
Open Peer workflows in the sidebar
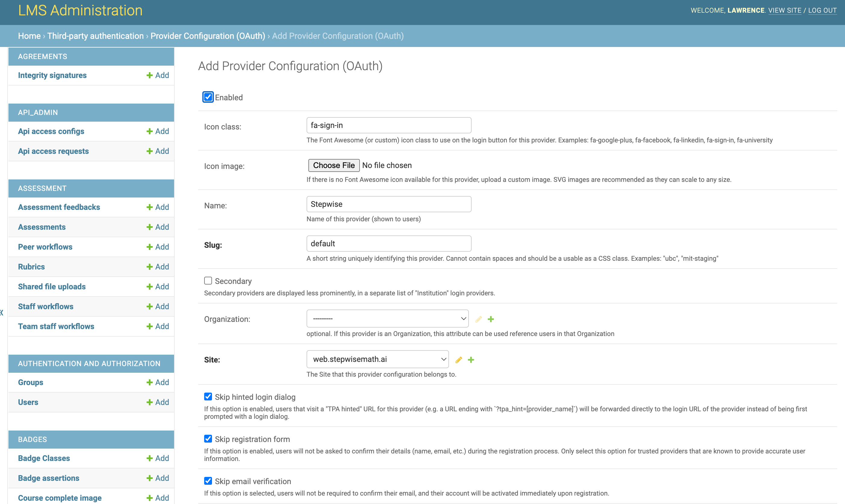pos(45,247)
